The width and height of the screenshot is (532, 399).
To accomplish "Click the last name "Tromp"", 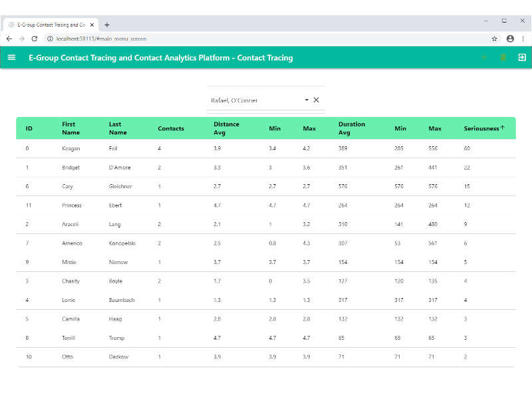I will coord(117,338).
